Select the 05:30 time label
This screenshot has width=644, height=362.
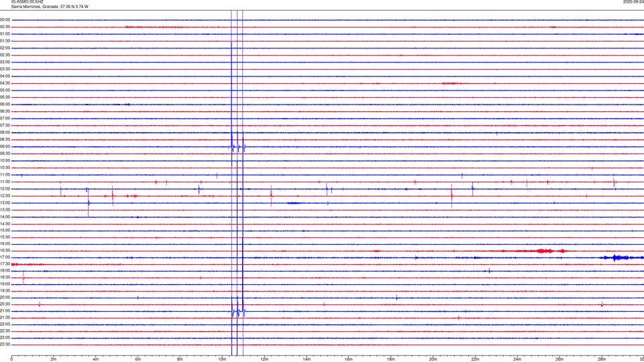point(5,97)
